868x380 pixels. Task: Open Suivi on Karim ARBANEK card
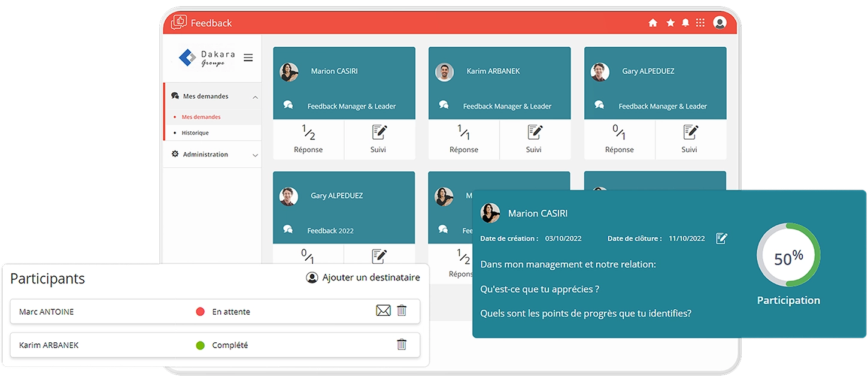[x=535, y=139]
